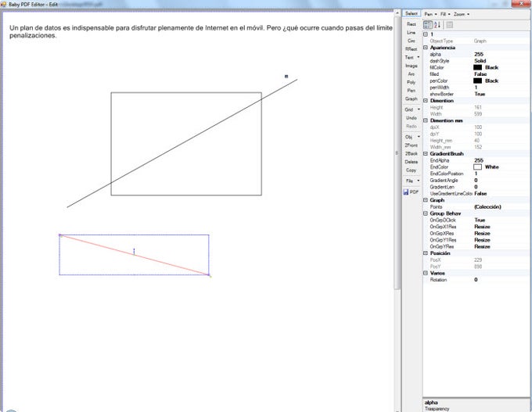532x412 pixels.
Task: Select the alpha property value 255
Action: click(x=479, y=54)
